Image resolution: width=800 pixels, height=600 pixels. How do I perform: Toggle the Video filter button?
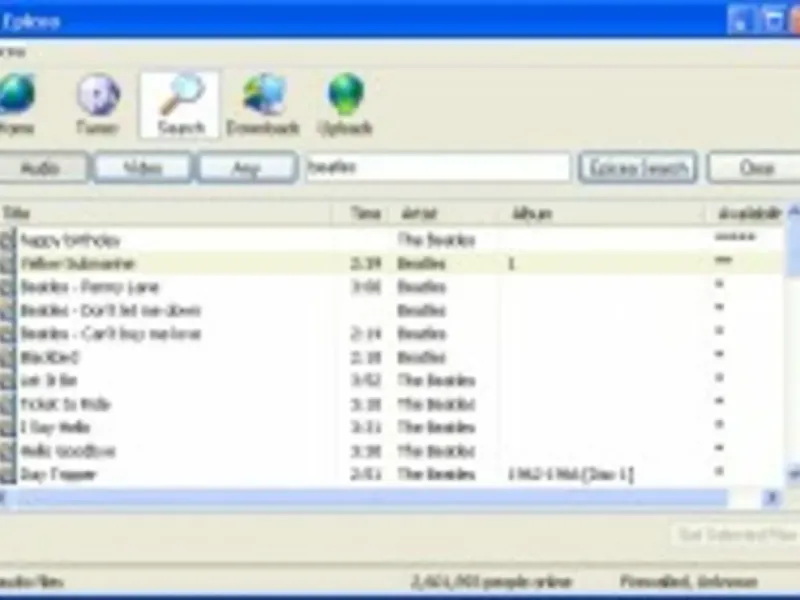pos(143,167)
